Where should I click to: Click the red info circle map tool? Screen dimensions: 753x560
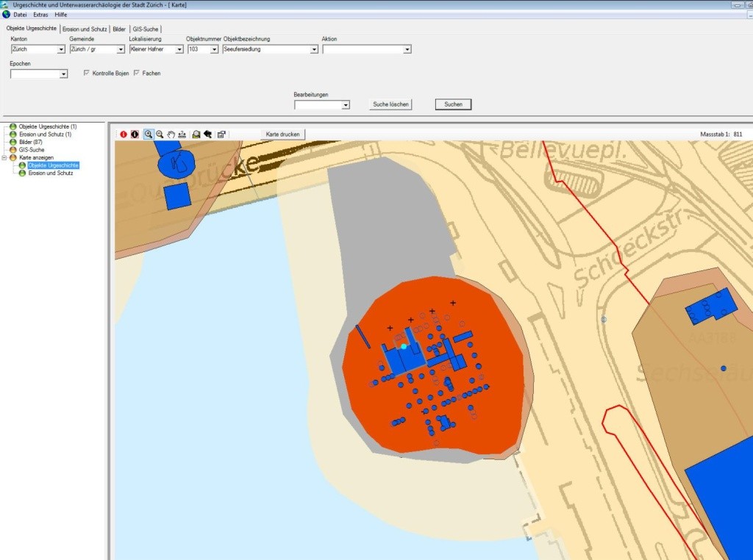pos(124,134)
